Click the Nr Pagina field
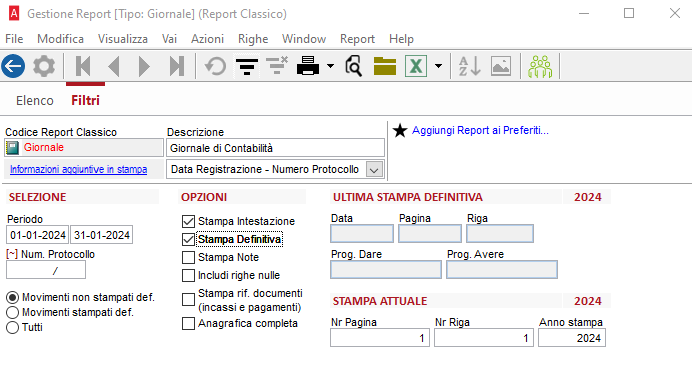Screen dimensions: 692x366 (x=380, y=338)
